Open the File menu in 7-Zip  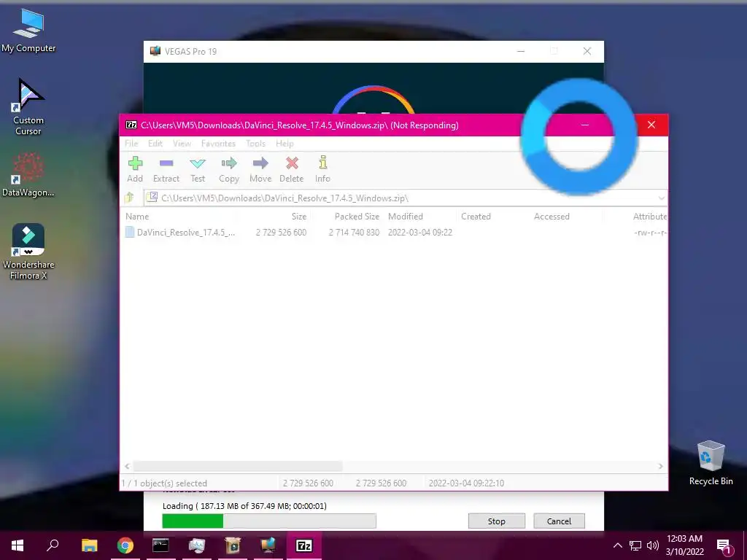click(131, 144)
